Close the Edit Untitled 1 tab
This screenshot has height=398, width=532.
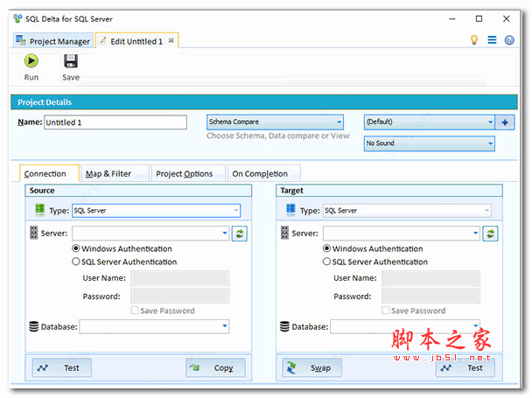171,40
